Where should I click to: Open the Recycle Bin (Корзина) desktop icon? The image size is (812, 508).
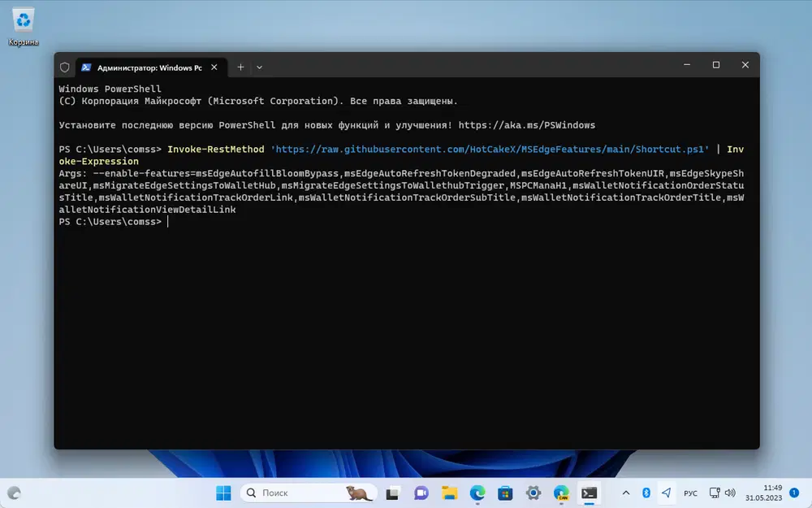pyautogui.click(x=24, y=27)
